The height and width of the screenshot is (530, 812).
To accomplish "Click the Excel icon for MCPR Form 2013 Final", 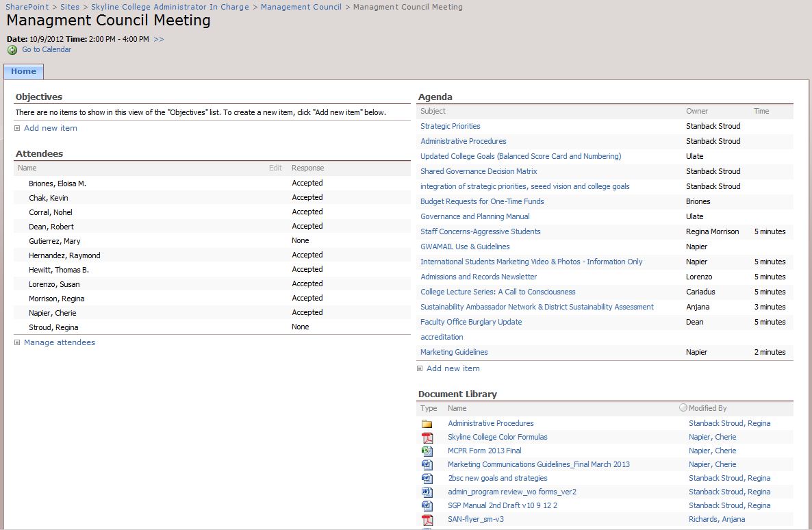I will pos(427,451).
